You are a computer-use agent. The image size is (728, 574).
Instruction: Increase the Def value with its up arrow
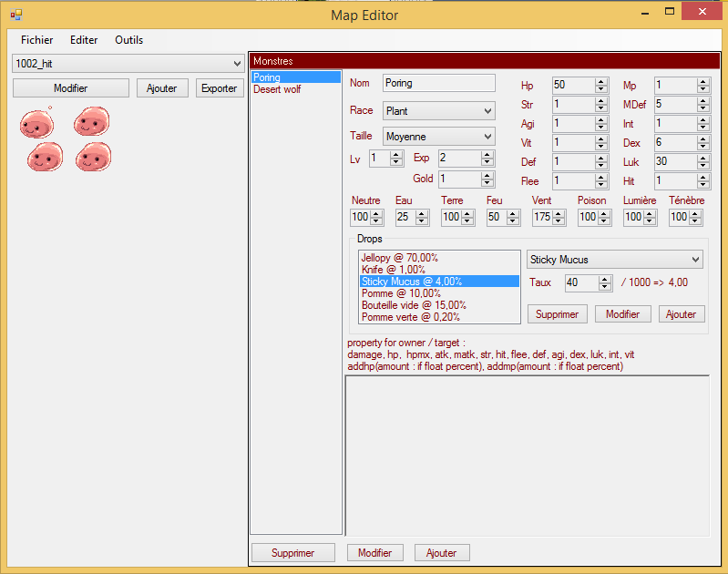tap(601, 159)
